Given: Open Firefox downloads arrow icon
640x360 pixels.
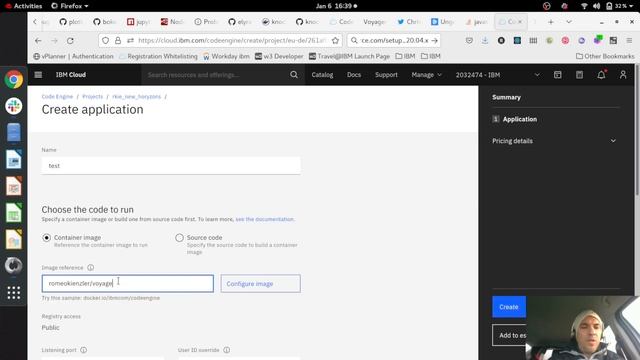Looking at the screenshot, I should 485,40.
